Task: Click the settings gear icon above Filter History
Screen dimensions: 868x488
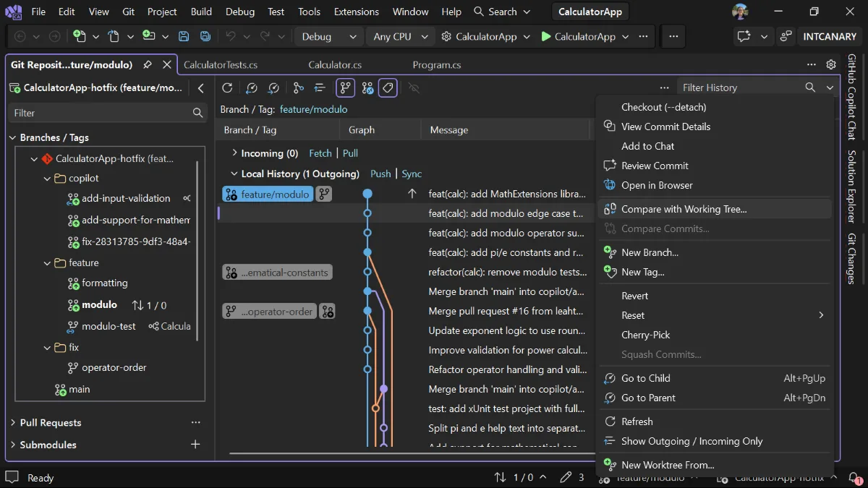Action: 831,65
